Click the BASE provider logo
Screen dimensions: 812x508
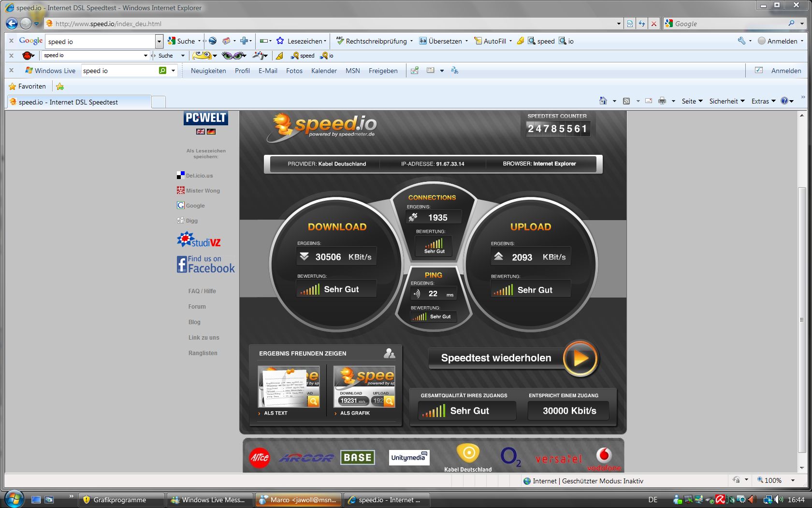tap(357, 457)
